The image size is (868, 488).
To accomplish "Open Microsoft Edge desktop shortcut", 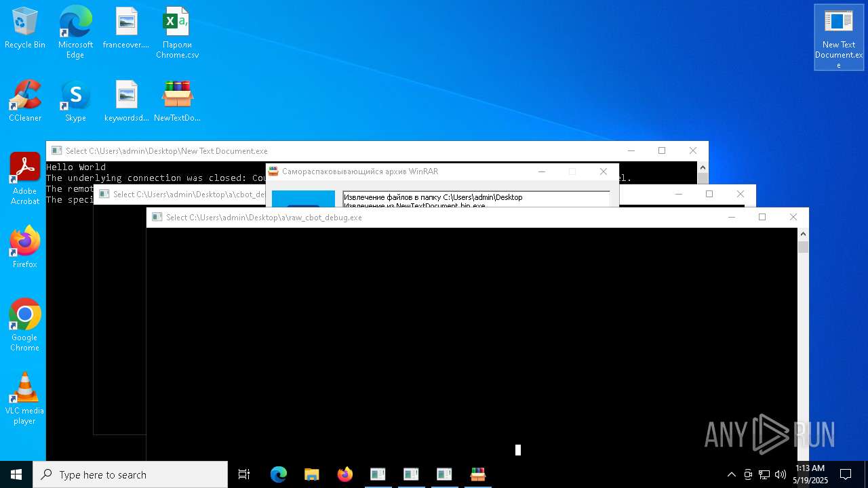I will tap(75, 33).
